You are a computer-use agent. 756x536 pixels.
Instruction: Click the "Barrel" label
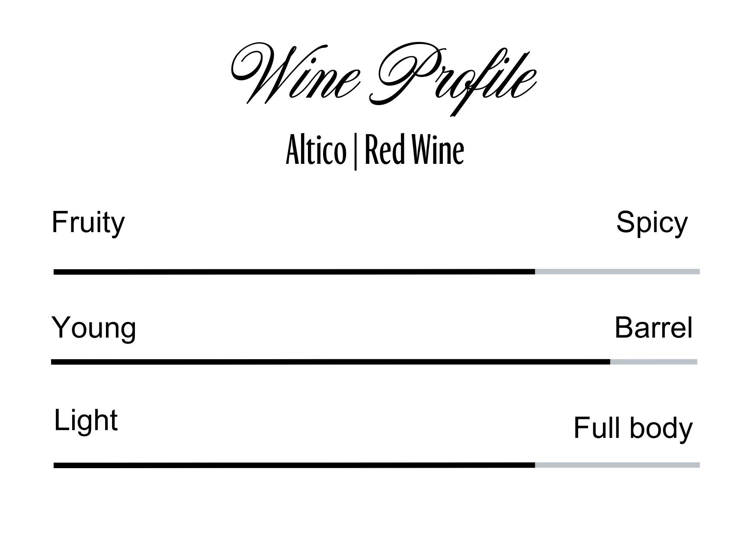pos(653,328)
